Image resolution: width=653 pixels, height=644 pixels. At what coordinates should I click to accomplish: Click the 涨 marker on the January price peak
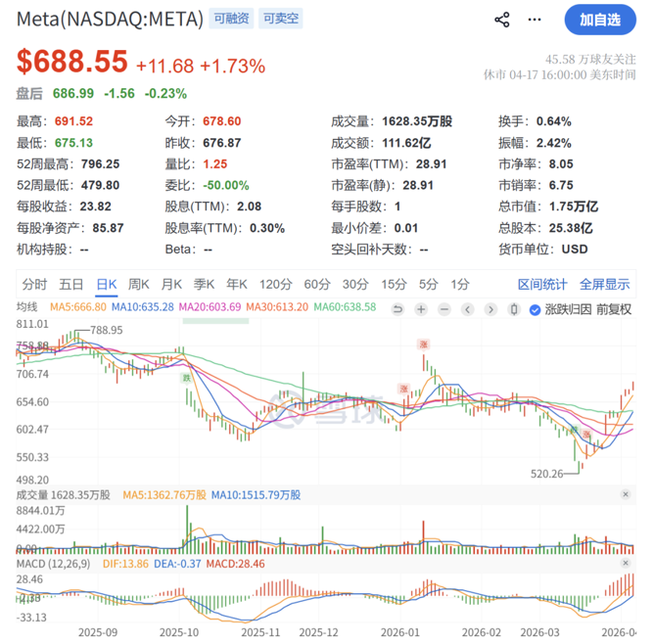coord(424,345)
